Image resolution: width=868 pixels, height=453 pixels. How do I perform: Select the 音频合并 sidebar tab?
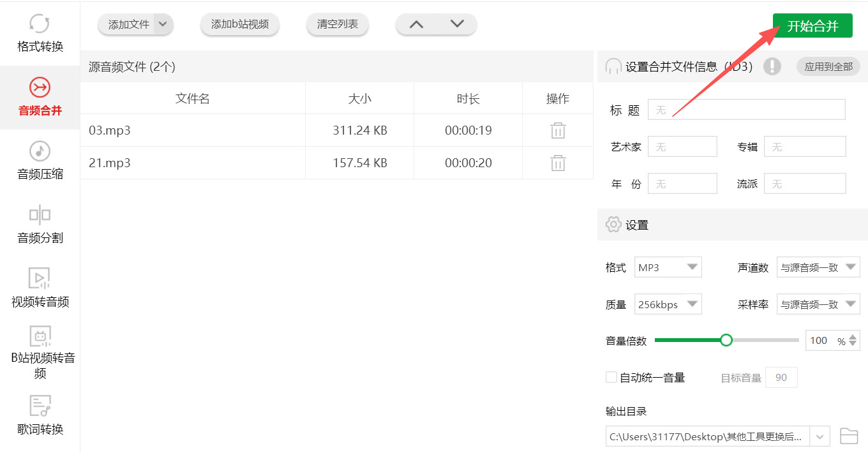coord(40,97)
